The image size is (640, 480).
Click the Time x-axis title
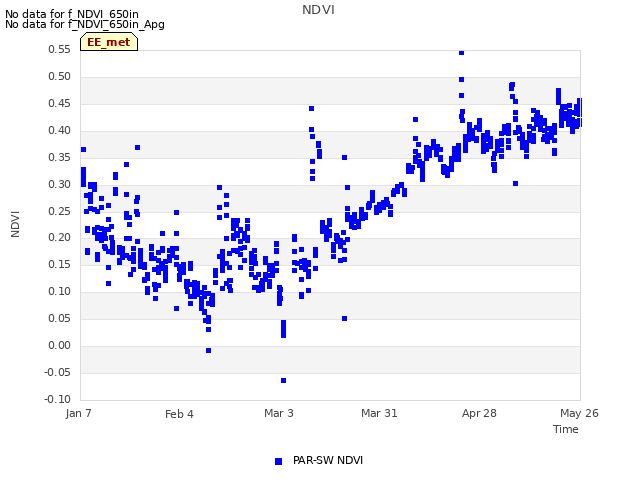[x=566, y=429]
